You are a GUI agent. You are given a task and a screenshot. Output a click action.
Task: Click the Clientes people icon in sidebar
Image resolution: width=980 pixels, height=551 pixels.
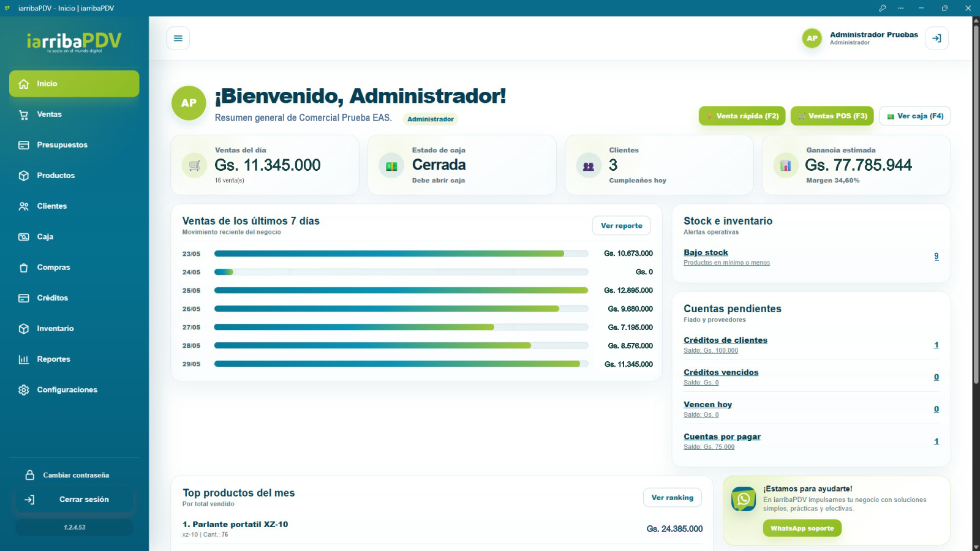(24, 206)
